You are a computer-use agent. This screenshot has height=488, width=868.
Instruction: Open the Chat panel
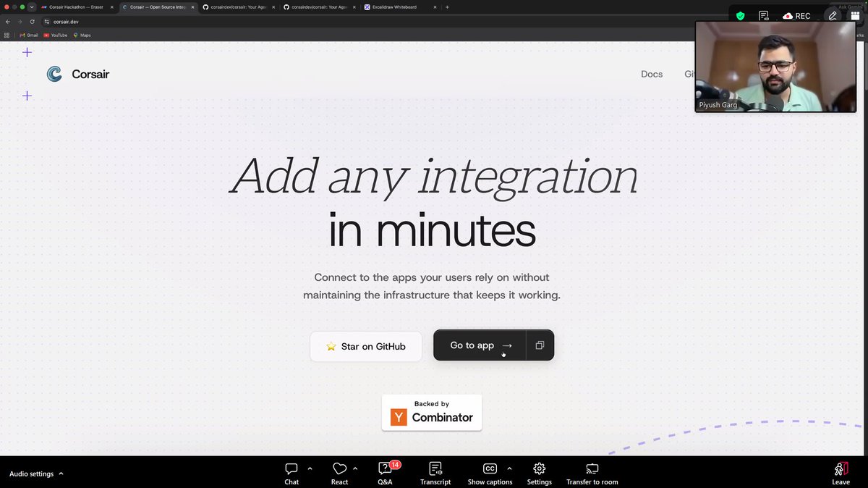coord(292,474)
